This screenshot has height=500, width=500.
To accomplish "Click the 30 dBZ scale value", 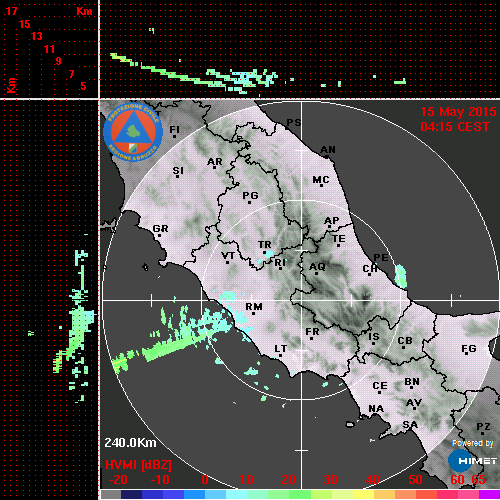I will (330, 480).
